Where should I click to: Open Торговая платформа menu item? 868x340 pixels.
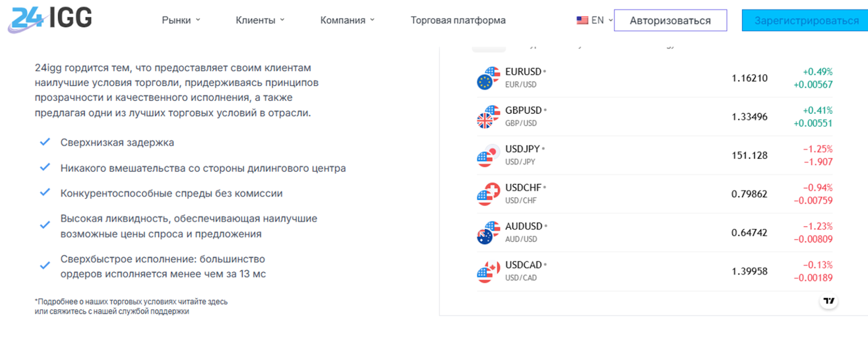click(x=458, y=20)
